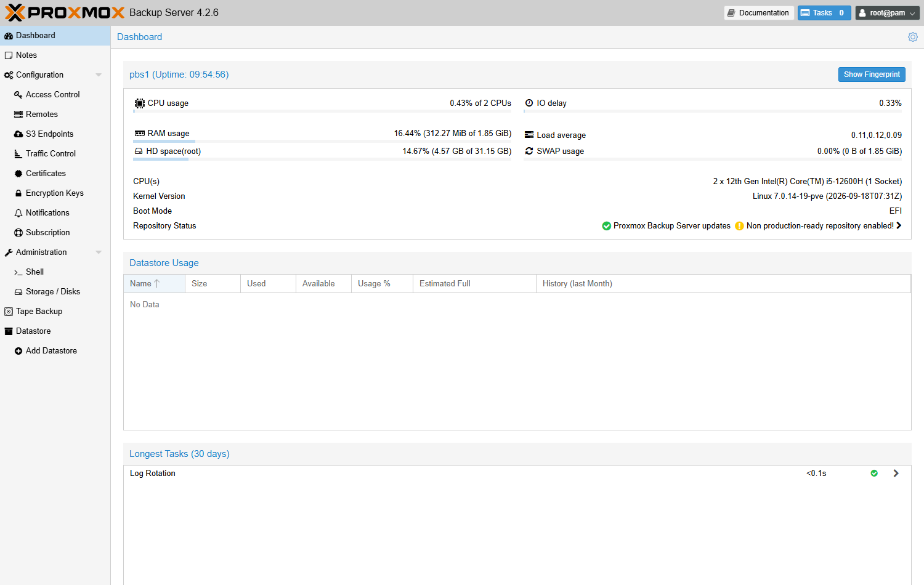Click the Certificates badge icon

[18, 174]
